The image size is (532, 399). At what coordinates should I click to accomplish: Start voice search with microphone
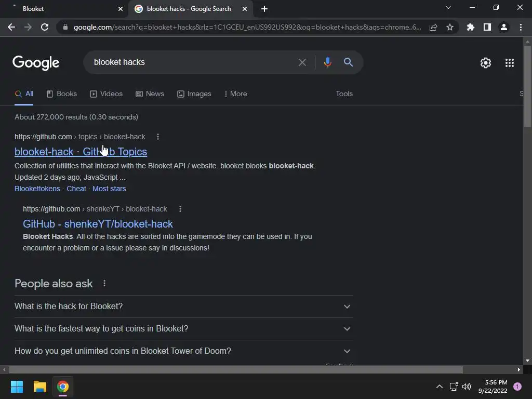pos(327,62)
